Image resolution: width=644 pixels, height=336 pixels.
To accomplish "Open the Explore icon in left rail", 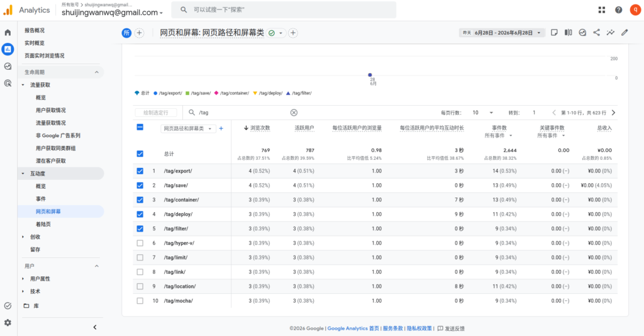I will (x=8, y=66).
